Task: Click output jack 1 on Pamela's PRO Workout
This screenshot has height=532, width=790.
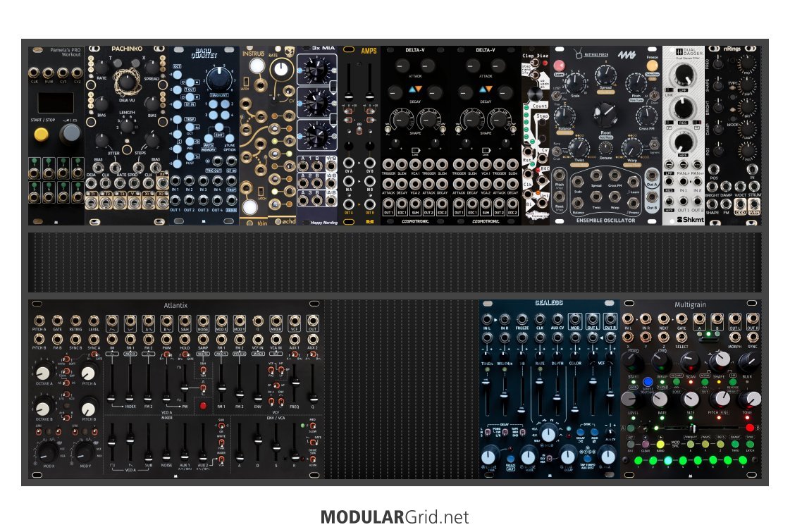Action: [x=35, y=174]
